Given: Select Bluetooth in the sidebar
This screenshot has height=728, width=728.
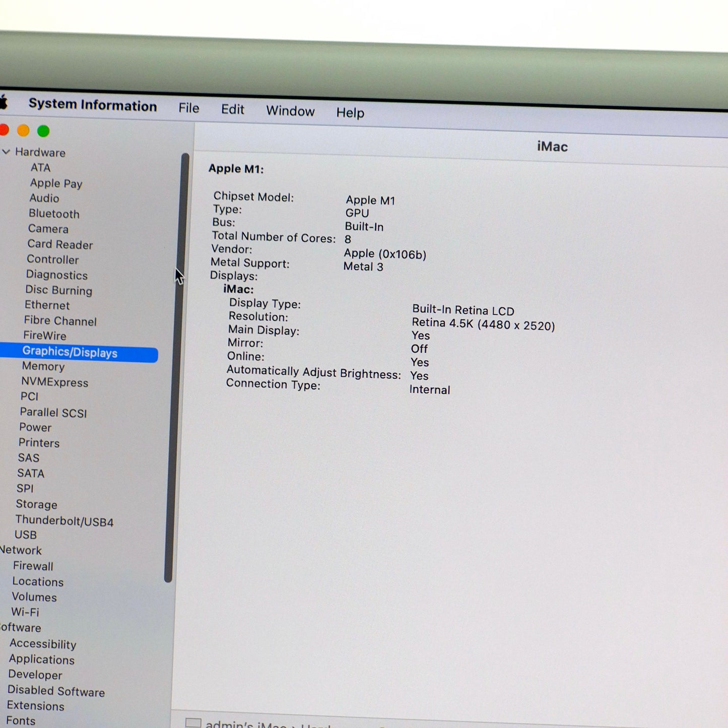Looking at the screenshot, I should (54, 214).
